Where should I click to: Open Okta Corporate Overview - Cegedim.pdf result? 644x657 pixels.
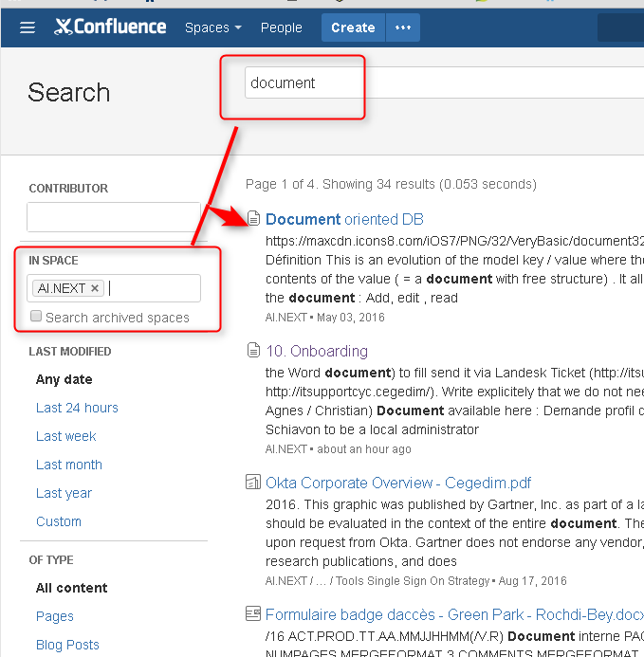coord(398,484)
